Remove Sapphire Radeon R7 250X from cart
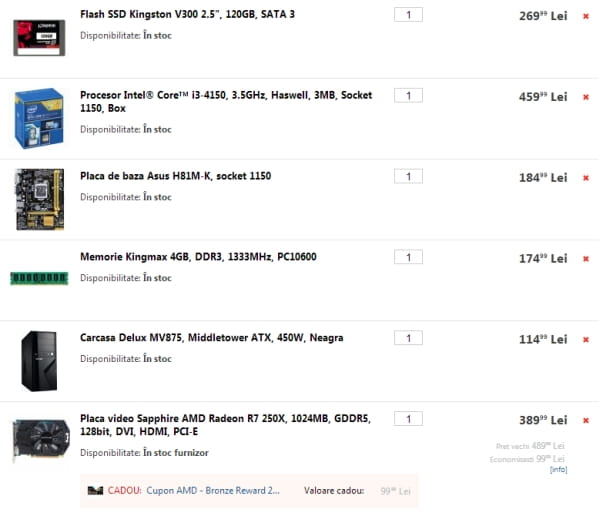The image size is (600, 516). pos(585,420)
